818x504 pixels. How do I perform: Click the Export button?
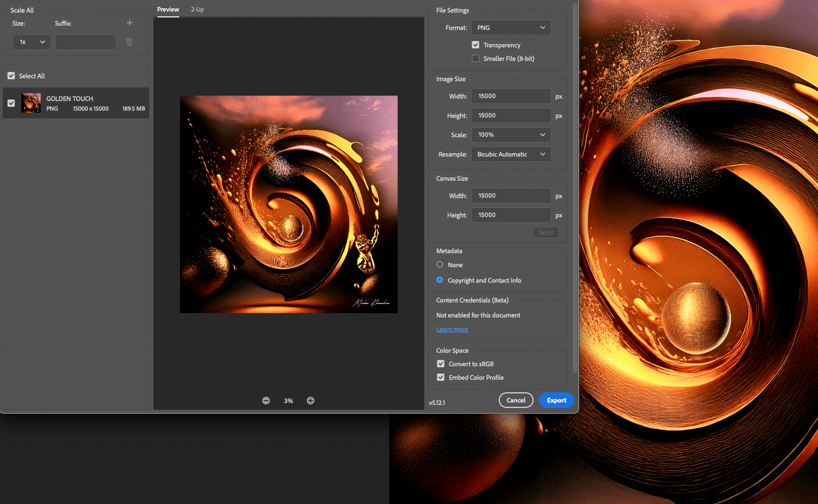[x=556, y=400]
